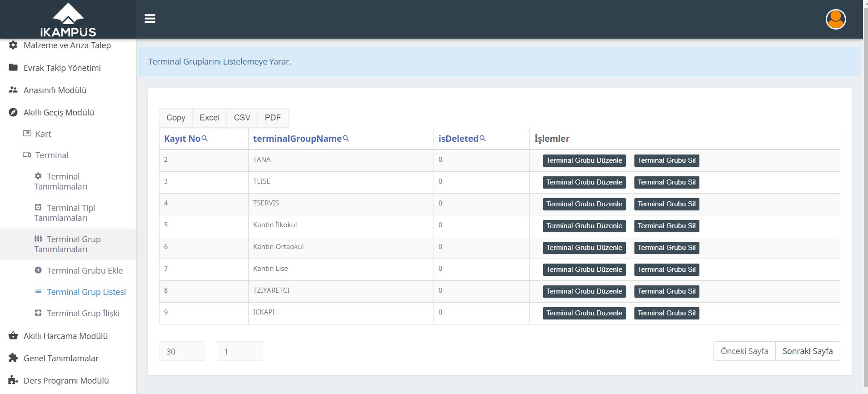This screenshot has height=394, width=868.
Task: Open the user profile avatar
Action: (x=836, y=19)
